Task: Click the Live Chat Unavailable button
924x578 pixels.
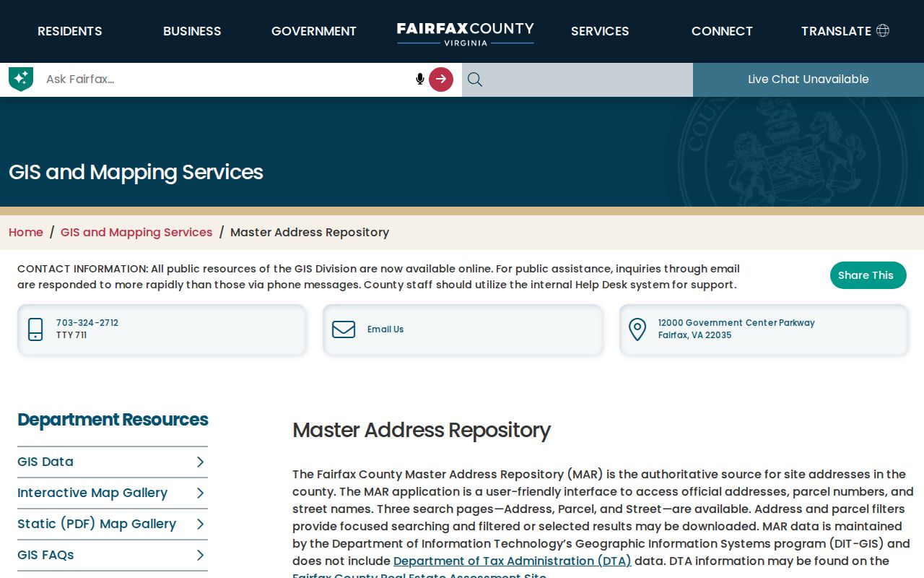Action: [x=808, y=79]
